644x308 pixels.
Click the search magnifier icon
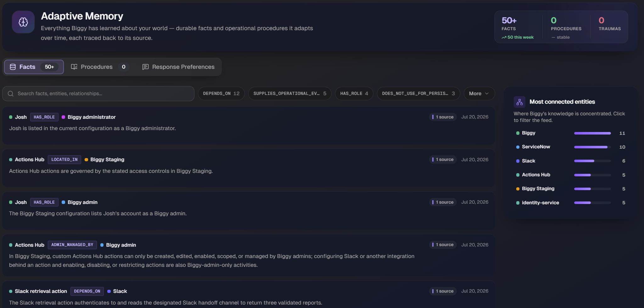(11, 94)
